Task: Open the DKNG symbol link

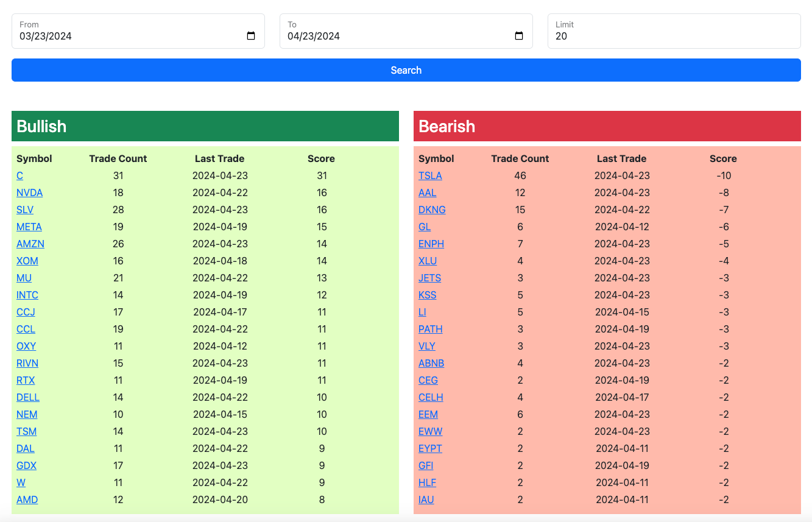Action: tap(432, 210)
